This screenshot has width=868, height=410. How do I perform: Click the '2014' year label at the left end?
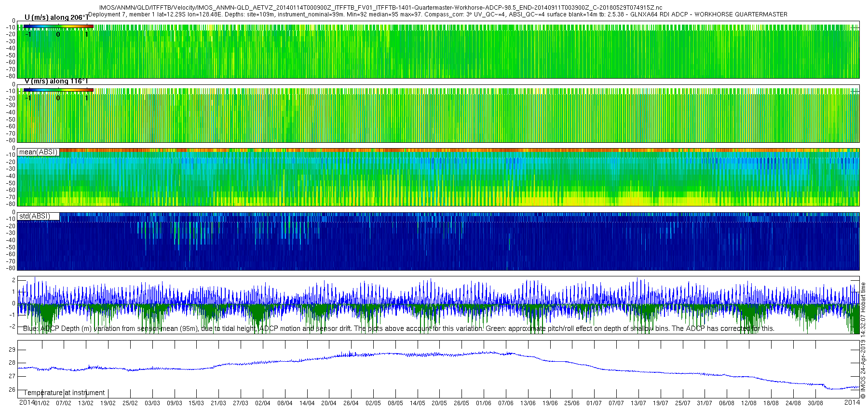click(x=27, y=402)
